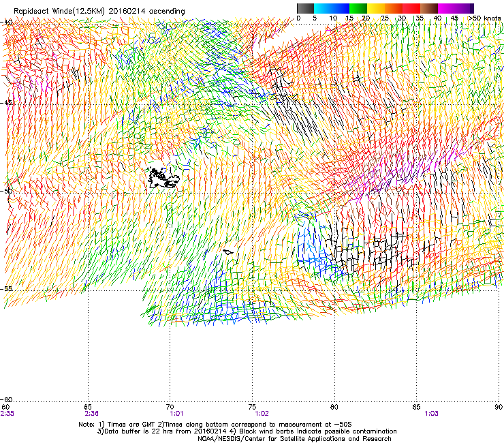Screen dimensions: 504x443
Task: Click the 'Note: 1) Times are GMT' line
Action: point(215,425)
